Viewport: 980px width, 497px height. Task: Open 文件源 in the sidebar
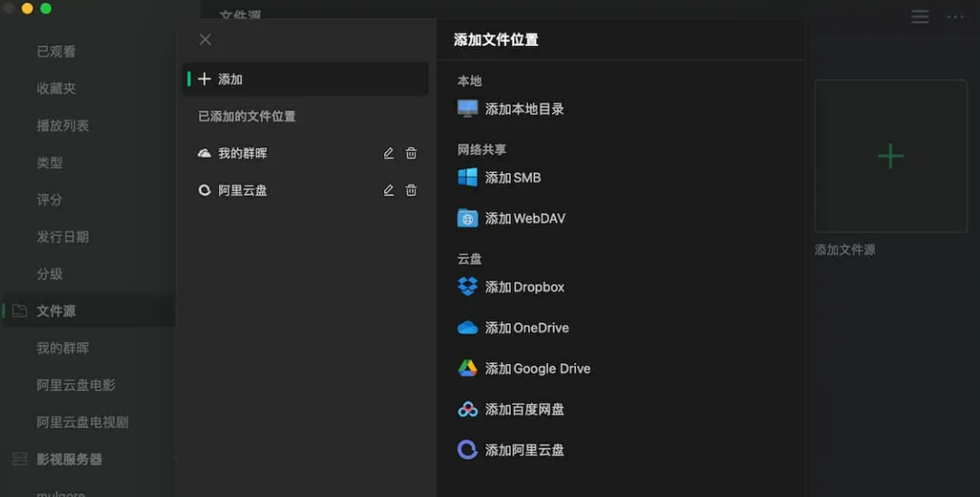pos(56,311)
